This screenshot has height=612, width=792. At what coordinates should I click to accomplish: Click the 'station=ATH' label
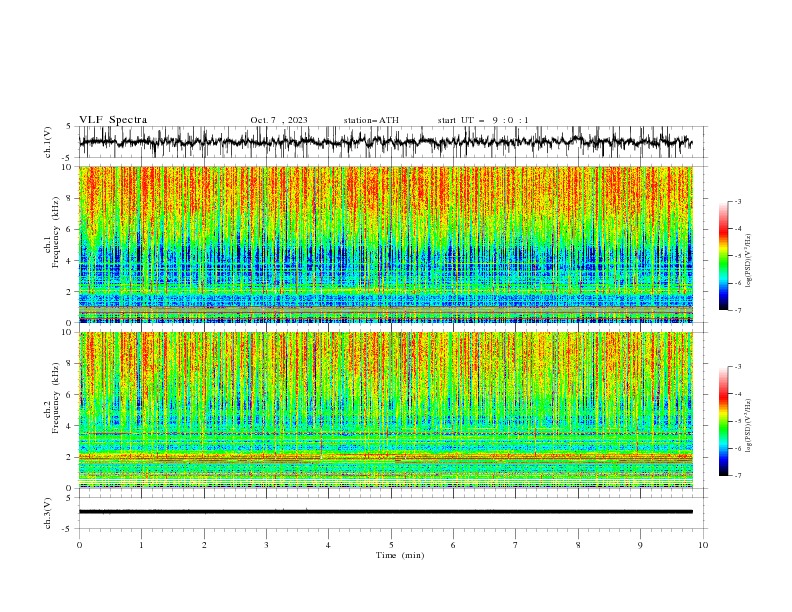[x=371, y=120]
